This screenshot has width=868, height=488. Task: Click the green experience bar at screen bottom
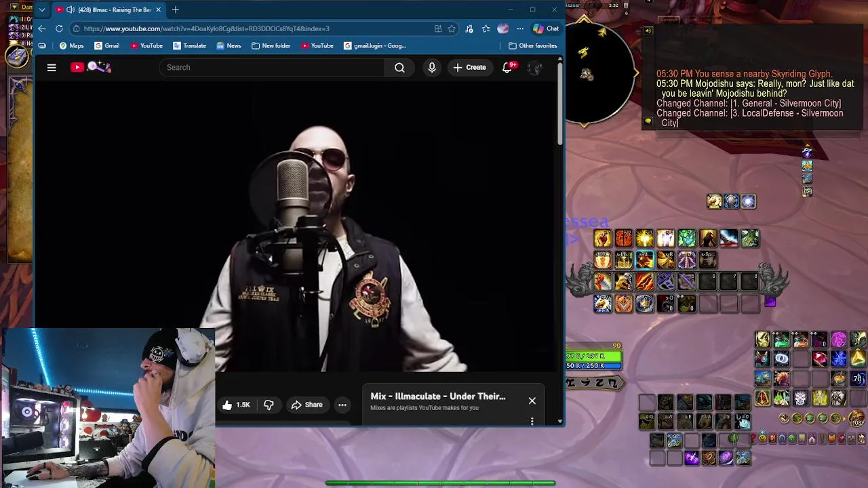tap(441, 483)
